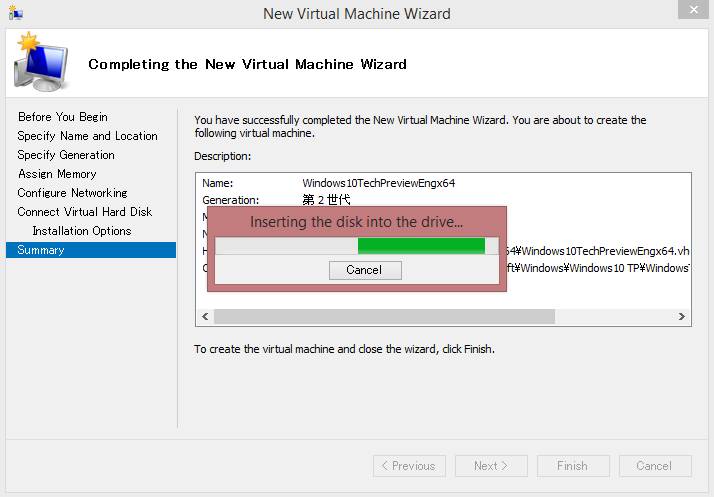This screenshot has height=497, width=714.
Task: Click the right arrow of description scrollbar
Action: click(681, 317)
